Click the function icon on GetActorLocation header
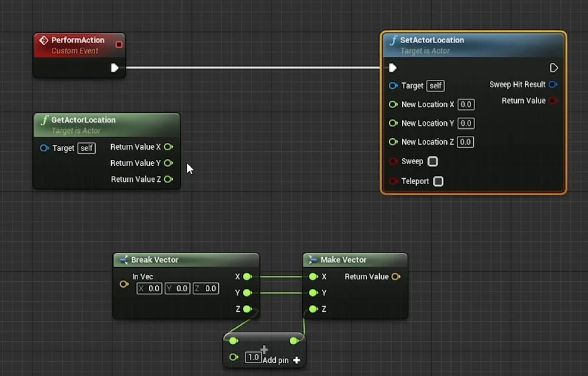The image size is (588, 376). coord(45,120)
